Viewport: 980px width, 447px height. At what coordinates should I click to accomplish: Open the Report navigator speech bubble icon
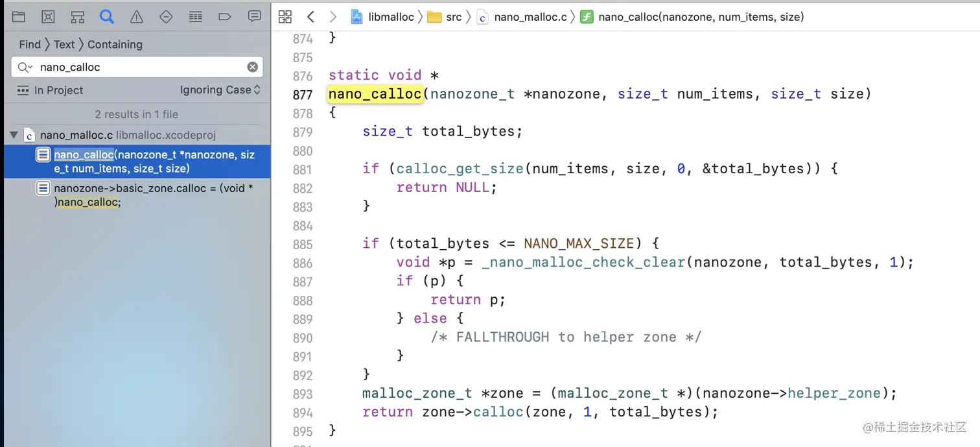click(x=255, y=17)
